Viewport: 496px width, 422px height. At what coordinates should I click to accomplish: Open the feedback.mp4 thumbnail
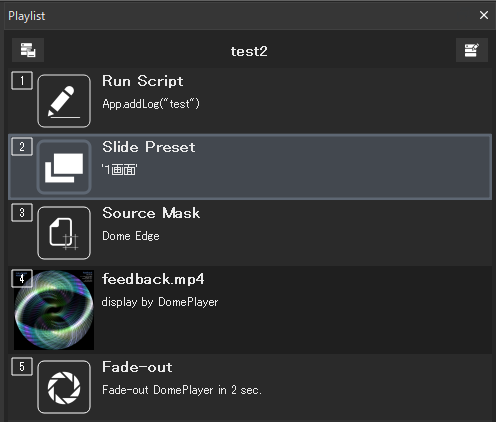(54, 310)
